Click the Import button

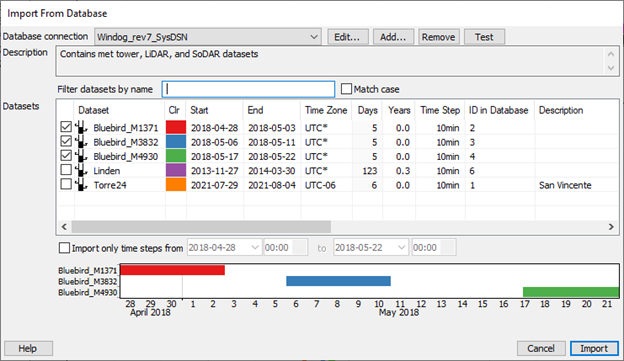tap(594, 348)
